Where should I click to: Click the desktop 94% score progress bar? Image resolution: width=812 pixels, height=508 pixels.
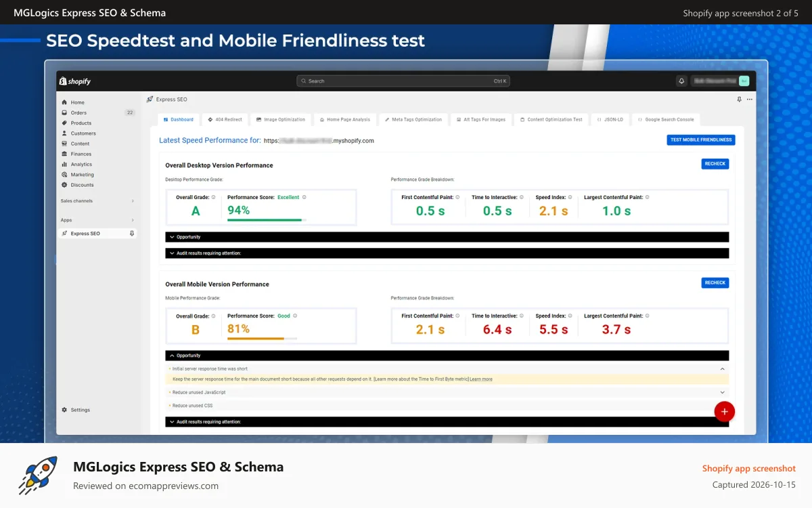(x=267, y=220)
